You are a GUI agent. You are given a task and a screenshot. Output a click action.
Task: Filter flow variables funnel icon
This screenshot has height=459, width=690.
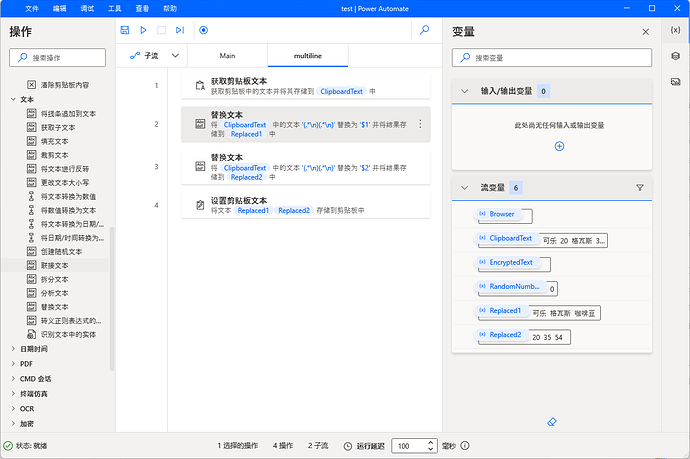coord(640,187)
